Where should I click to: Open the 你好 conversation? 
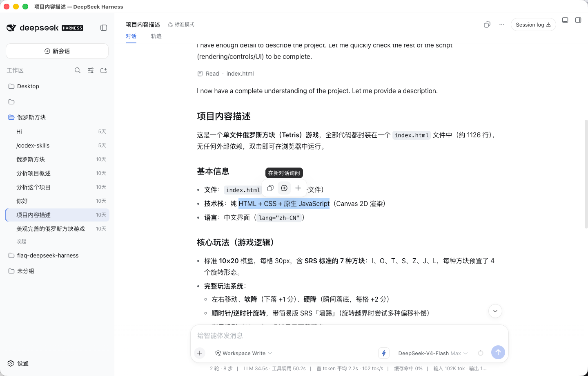coord(57,201)
